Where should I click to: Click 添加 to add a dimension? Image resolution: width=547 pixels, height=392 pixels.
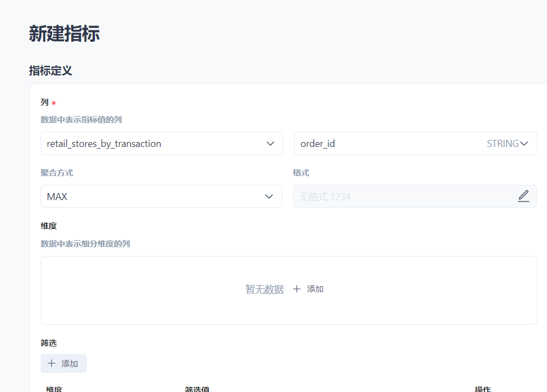click(315, 289)
